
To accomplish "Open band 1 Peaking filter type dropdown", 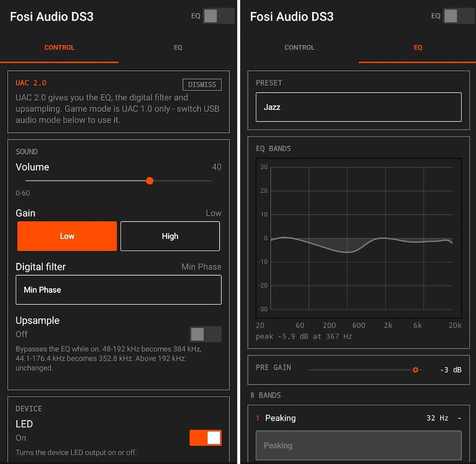I will pyautogui.click(x=359, y=446).
